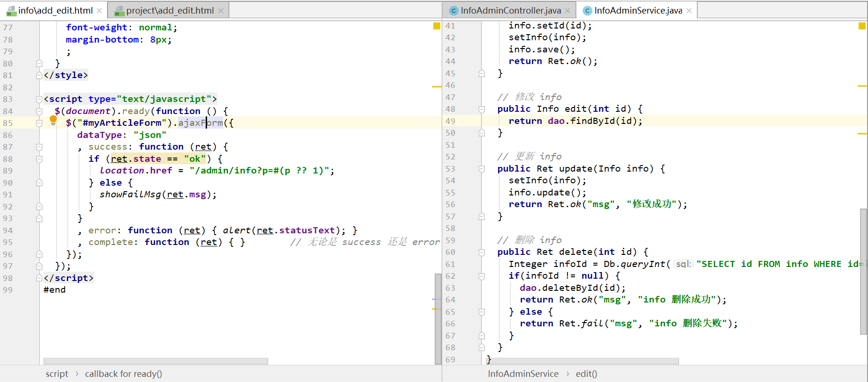Click info.save() statement on line 43

[x=542, y=50]
